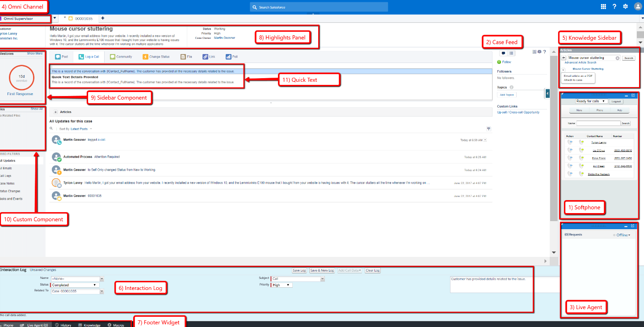
Task: Select the Community publisher tab
Action: point(121,57)
